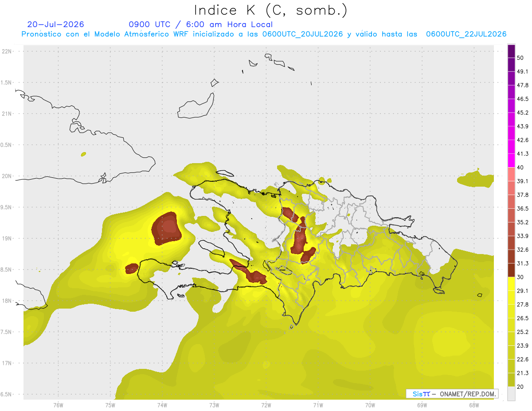532x411 pixels.
Task: Click the colorbar label "46.5"
Action: (523, 99)
